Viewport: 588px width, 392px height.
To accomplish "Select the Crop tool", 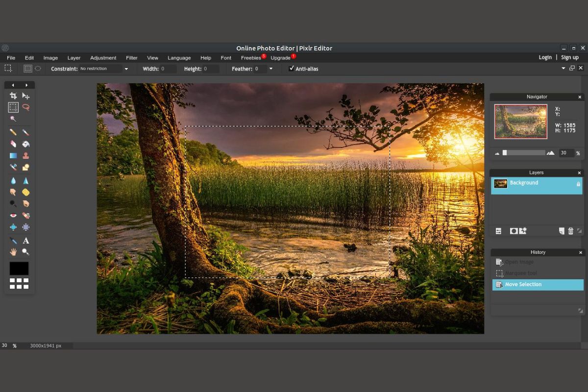I will [x=13, y=96].
